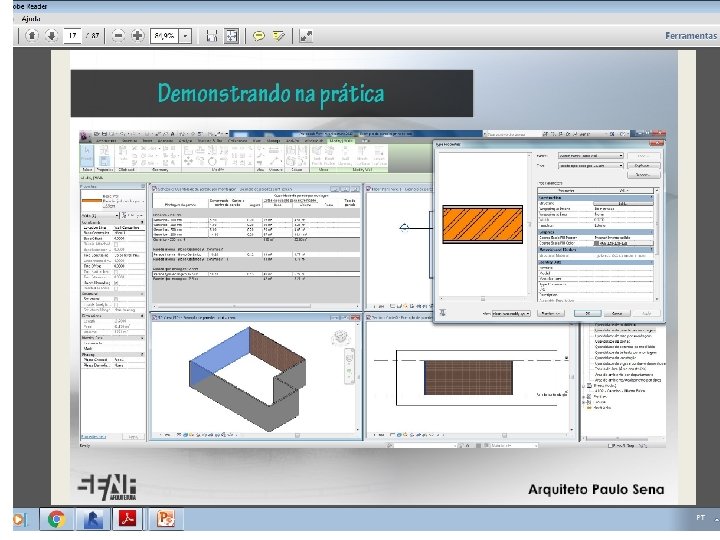Switch to read mode with the expand arrows icon
The height and width of the screenshot is (540, 720).
coord(305,36)
